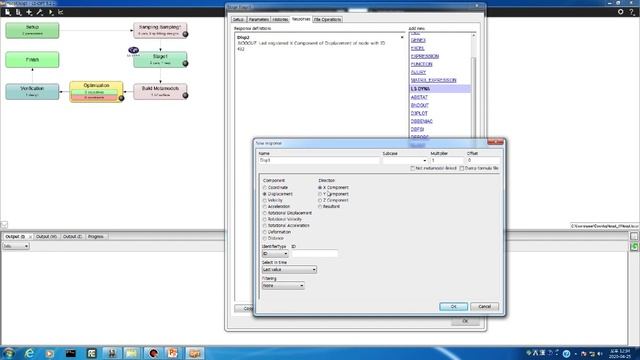Screen dimensions: 640x360
Task: Choose Resultant direction
Action: (320, 207)
